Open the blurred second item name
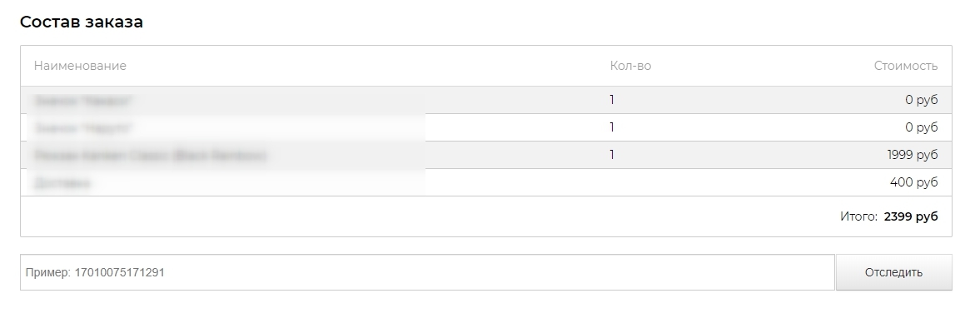Screen dimensions: 980x328 [x=83, y=128]
